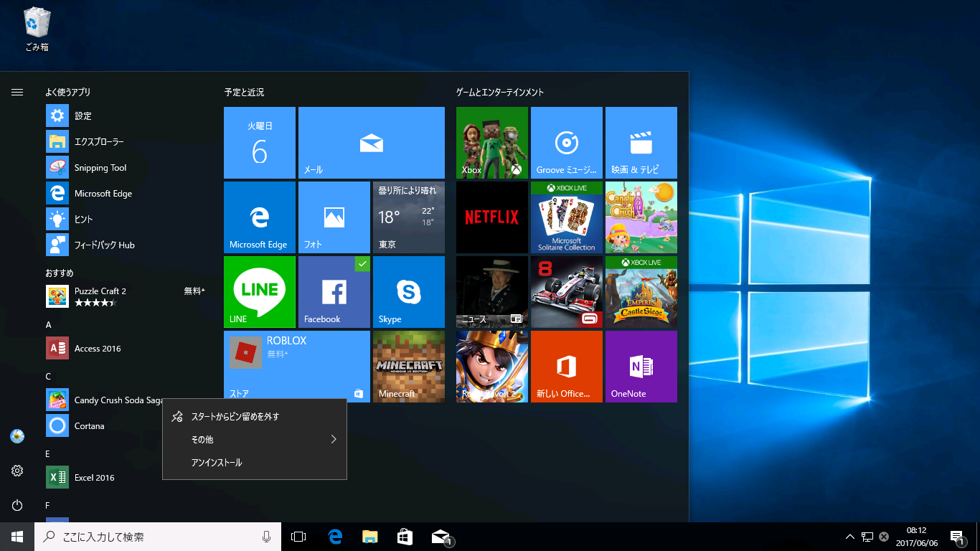Launch the OneNote tile
Screen dimensions: 980x551
641,366
